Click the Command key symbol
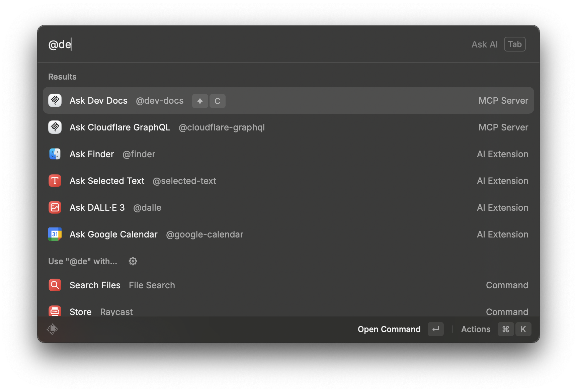Image resolution: width=577 pixels, height=392 pixels. 506,329
